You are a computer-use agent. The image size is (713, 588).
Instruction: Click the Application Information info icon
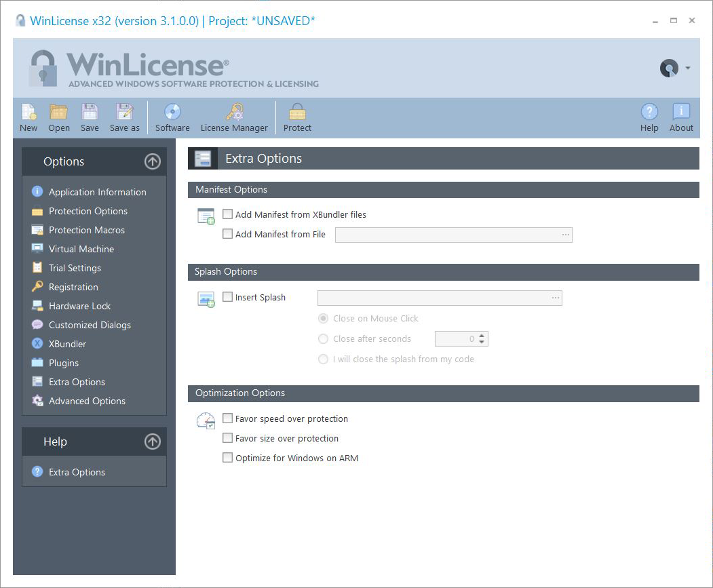pyautogui.click(x=37, y=191)
